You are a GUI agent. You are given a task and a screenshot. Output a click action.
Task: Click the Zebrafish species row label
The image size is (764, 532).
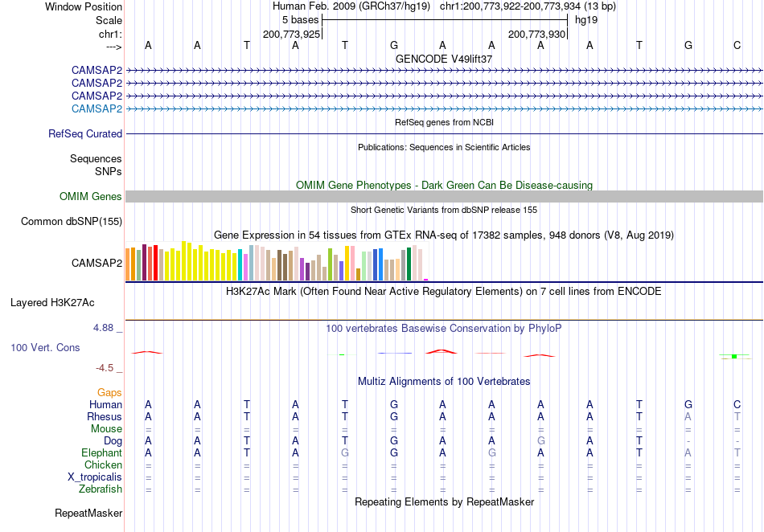tap(100, 489)
